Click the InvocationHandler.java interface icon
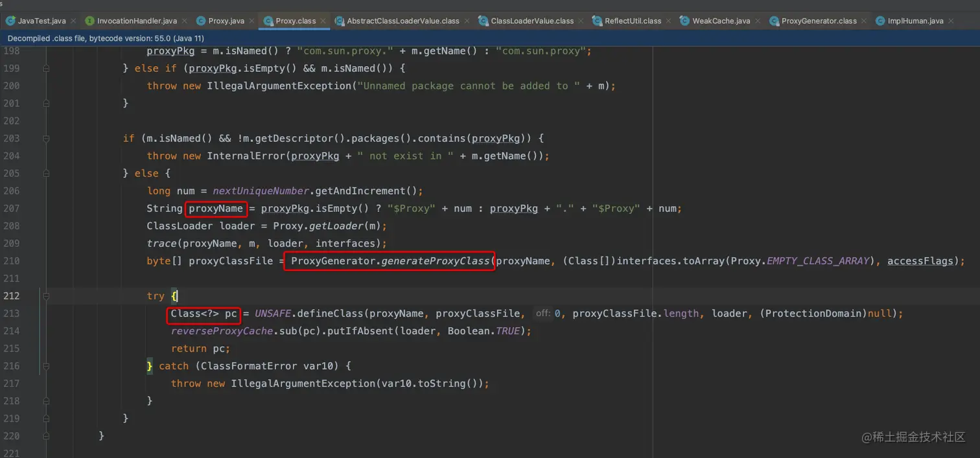 [89, 21]
